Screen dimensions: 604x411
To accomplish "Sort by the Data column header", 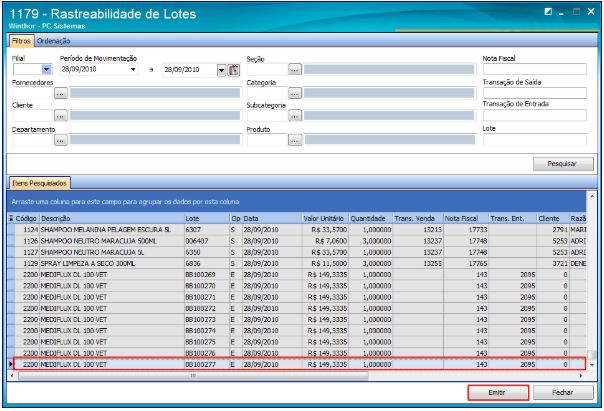I will click(272, 218).
